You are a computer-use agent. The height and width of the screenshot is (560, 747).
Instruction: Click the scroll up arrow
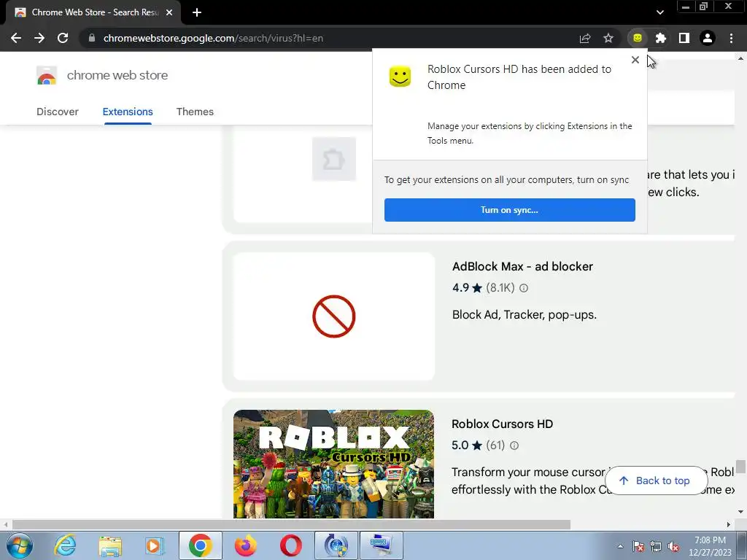coord(740,58)
